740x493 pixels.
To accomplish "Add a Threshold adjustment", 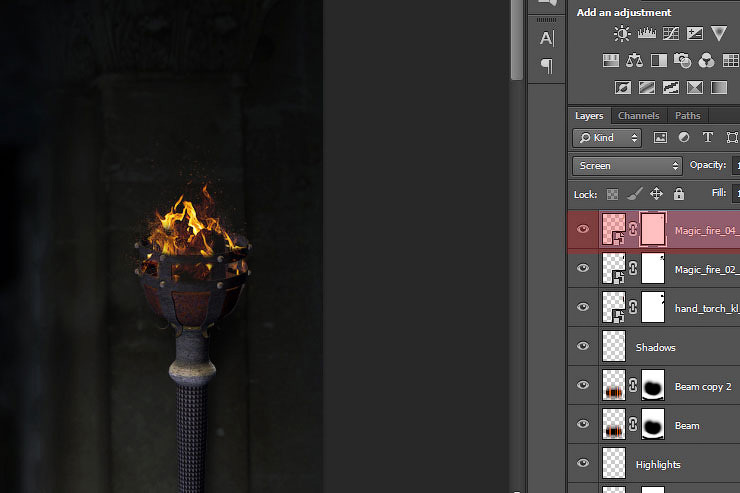I will pos(671,88).
